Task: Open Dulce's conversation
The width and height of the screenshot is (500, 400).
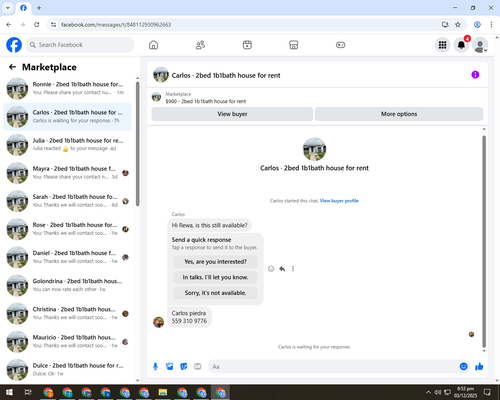Action: tap(67, 370)
